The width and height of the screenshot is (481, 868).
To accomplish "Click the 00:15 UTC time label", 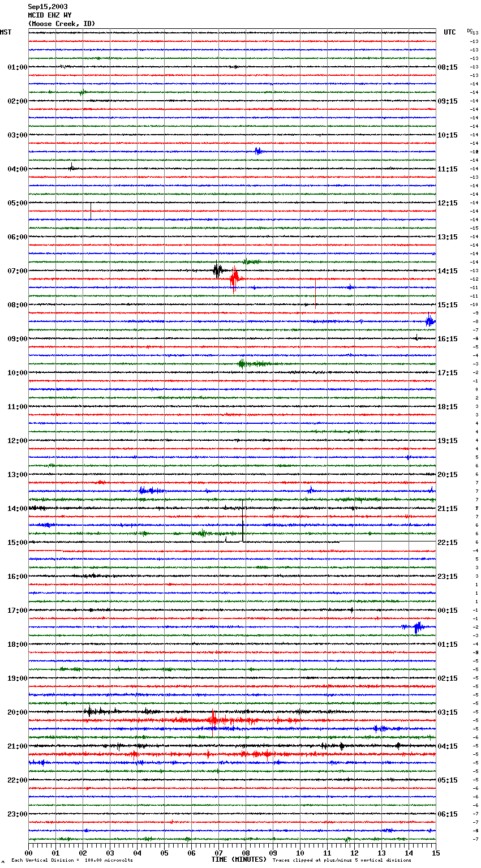I will (448, 611).
